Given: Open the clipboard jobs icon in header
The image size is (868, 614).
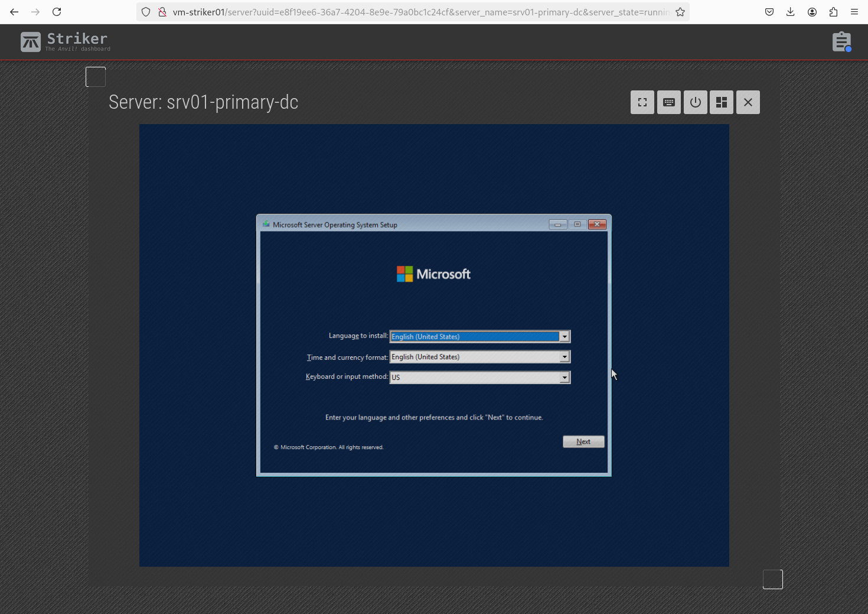Looking at the screenshot, I should (x=841, y=42).
